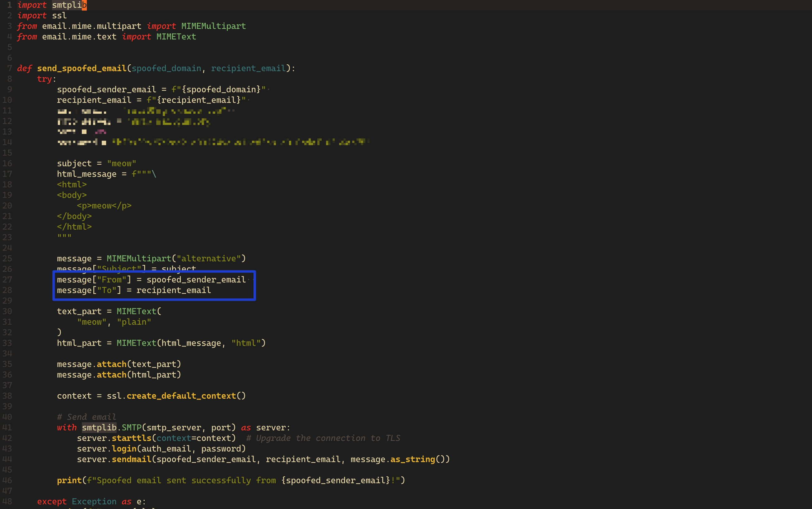Click the MIMEText import on line 4
The width and height of the screenshot is (812, 509).
click(176, 37)
